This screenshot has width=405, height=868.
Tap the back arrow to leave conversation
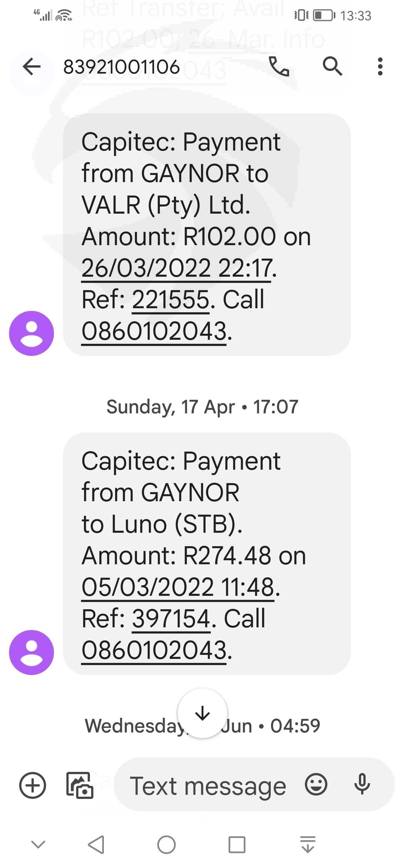(x=31, y=67)
